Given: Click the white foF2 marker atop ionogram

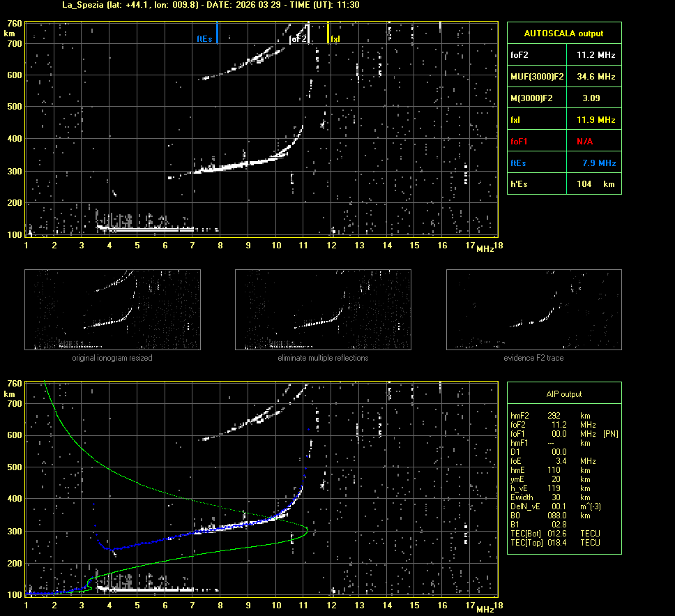Looking at the screenshot, I should tap(308, 33).
